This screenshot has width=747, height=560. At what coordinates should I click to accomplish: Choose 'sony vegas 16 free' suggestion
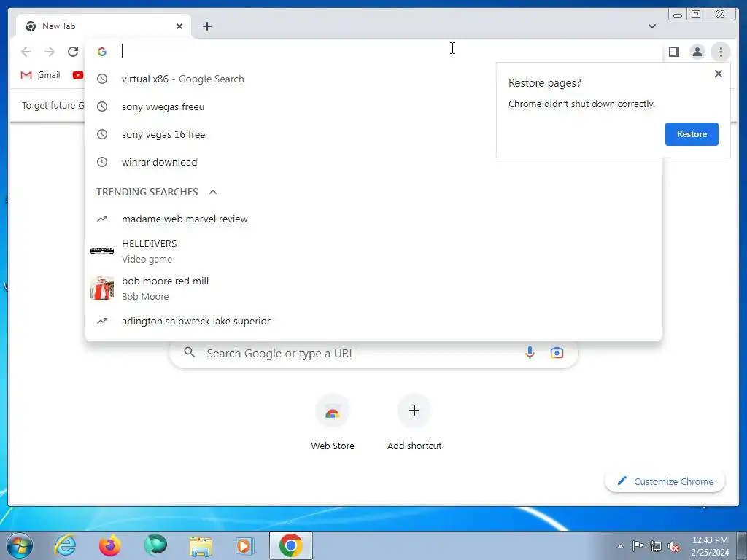(x=373, y=134)
